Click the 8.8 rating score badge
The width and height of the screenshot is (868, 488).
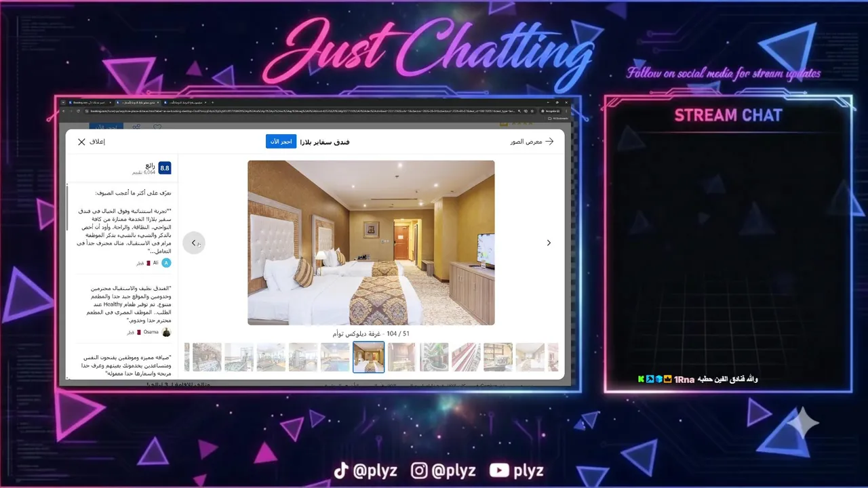pos(165,168)
